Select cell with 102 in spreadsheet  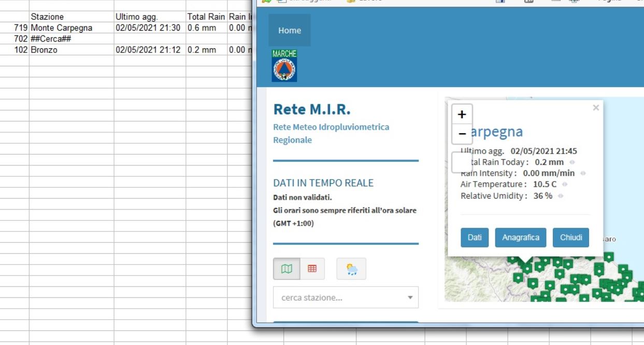tap(15, 50)
